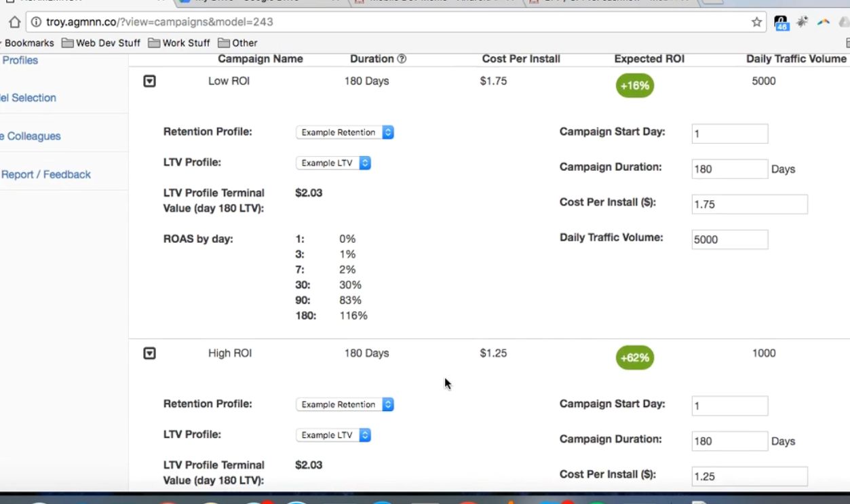Open the extension with the 46 badge
The height and width of the screenshot is (504, 850).
(781, 22)
